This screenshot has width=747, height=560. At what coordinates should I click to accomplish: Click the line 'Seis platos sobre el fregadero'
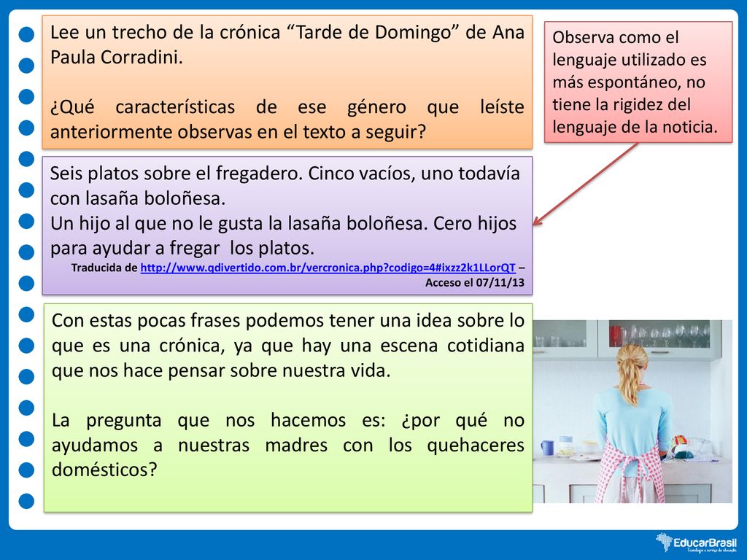coord(176,174)
